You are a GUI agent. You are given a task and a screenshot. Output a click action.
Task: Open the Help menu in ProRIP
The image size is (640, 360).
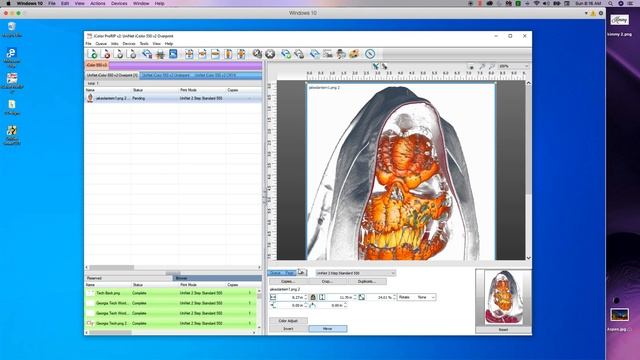[x=169, y=44]
